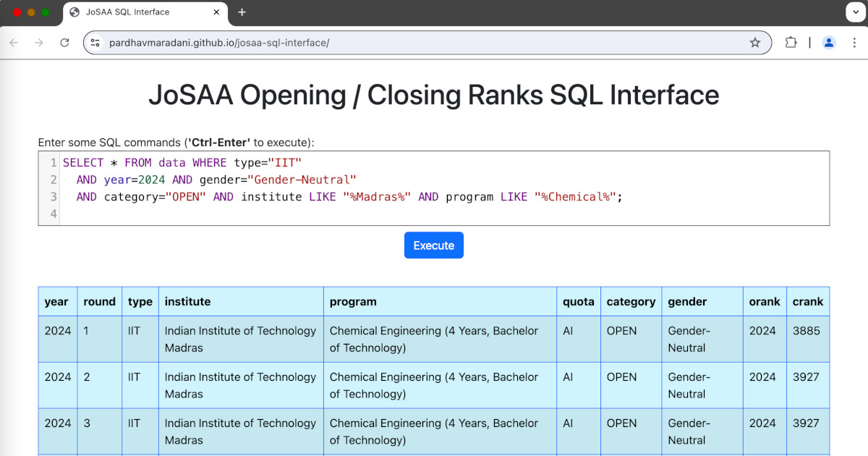Image resolution: width=868 pixels, height=456 pixels.
Task: Click the macOS window zoom button
Action: click(46, 12)
